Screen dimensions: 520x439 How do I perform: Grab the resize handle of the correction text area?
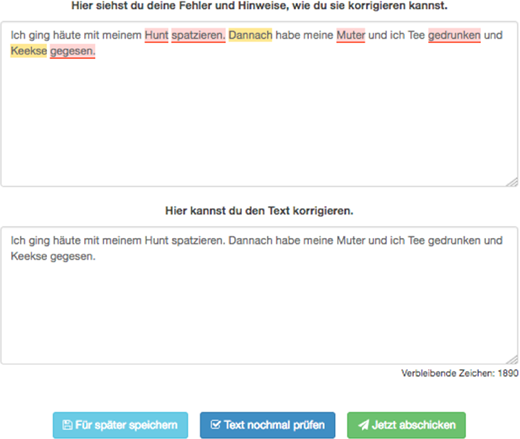tap(513, 360)
